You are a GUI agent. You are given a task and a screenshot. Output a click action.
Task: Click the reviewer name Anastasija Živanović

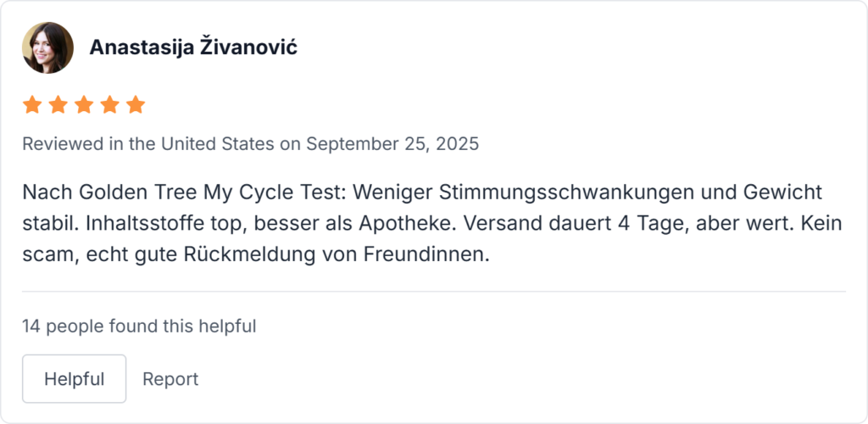(193, 47)
